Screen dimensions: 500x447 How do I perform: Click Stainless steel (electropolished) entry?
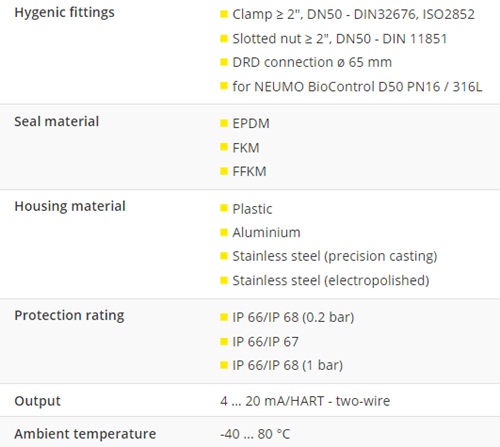[x=331, y=281]
